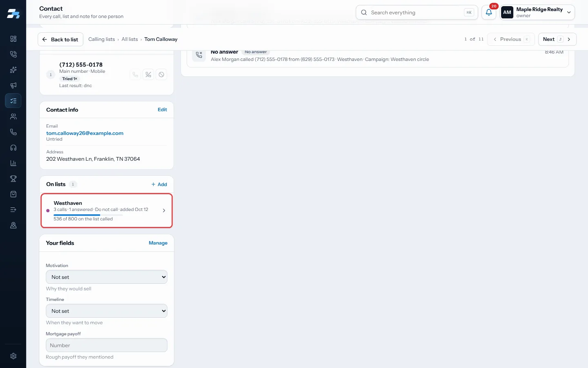This screenshot has height=368, width=588.
Task: Click the tom.calloway26@example.com email link
Action: tap(85, 133)
